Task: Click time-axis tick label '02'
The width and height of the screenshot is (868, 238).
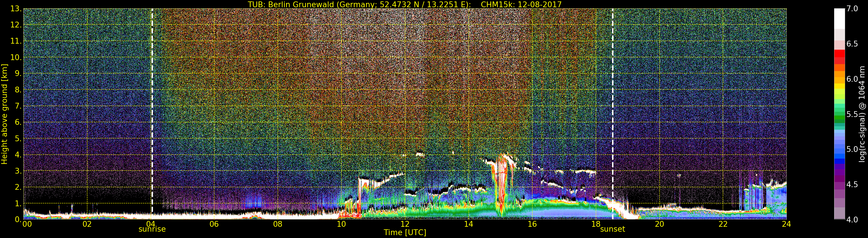Action: coord(87,224)
